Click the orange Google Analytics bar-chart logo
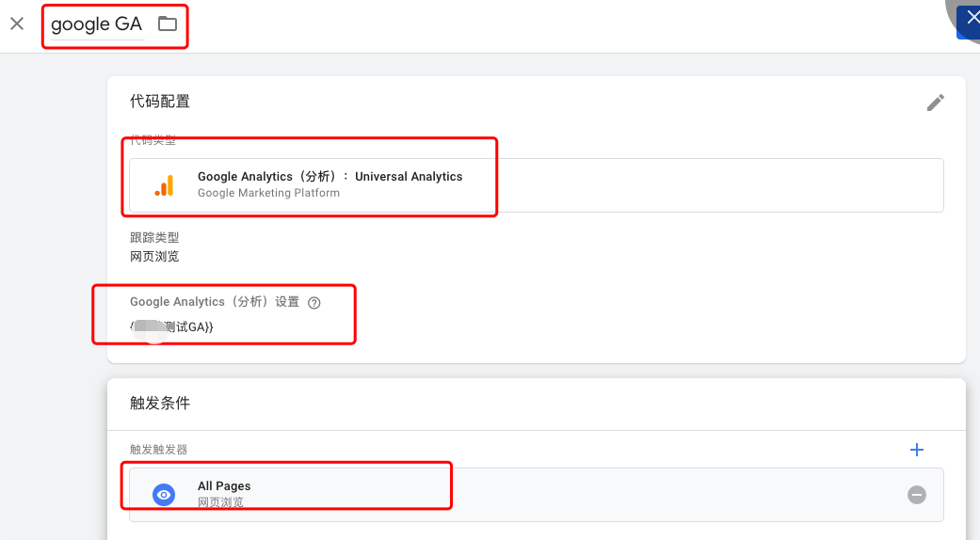The width and height of the screenshot is (980, 540). point(165,185)
